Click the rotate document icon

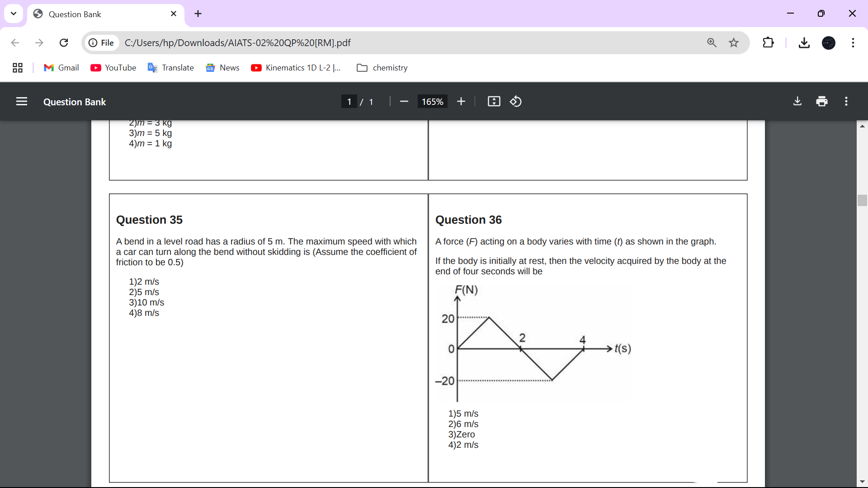[x=516, y=101]
